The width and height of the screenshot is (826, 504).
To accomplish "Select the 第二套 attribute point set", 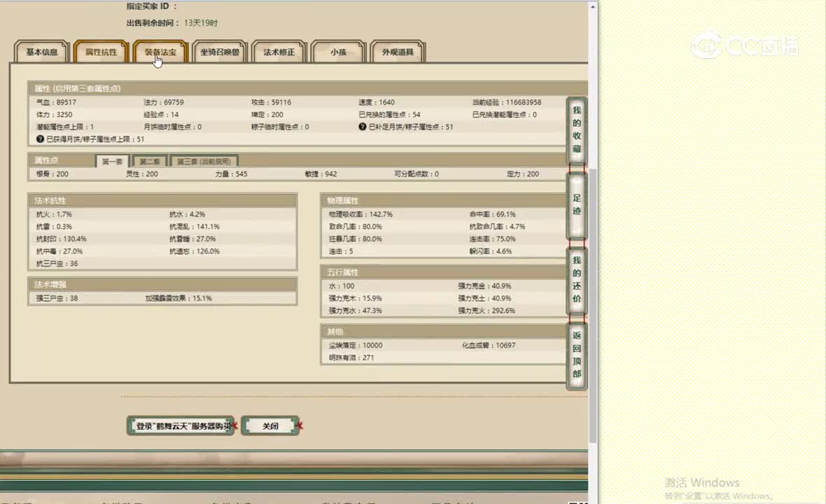I will [x=150, y=161].
